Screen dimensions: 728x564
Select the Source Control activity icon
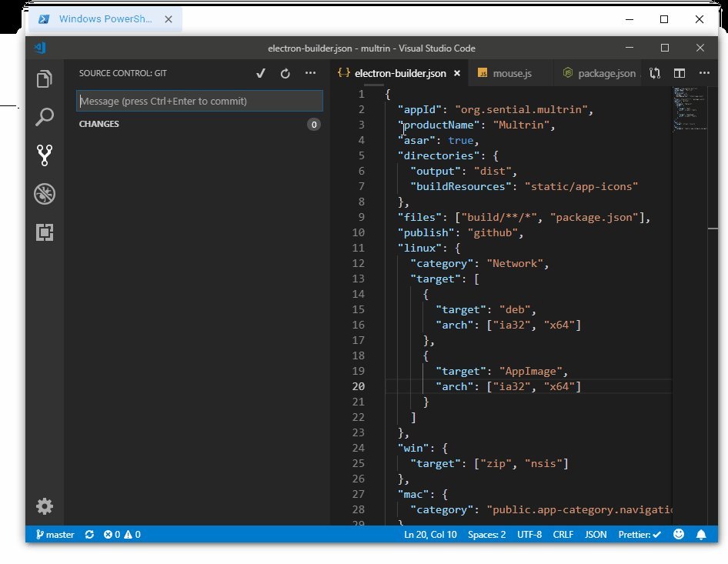45,155
